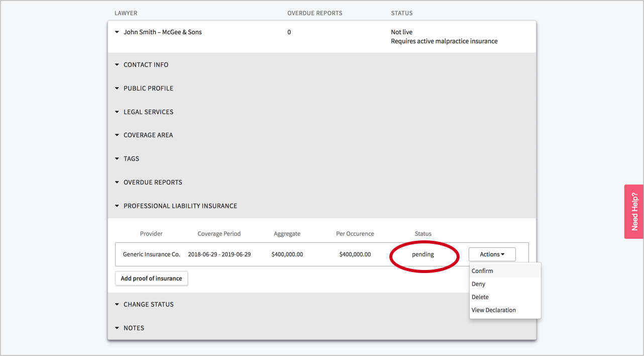
Task: Select Delete from the Actions menu
Action: click(x=480, y=297)
